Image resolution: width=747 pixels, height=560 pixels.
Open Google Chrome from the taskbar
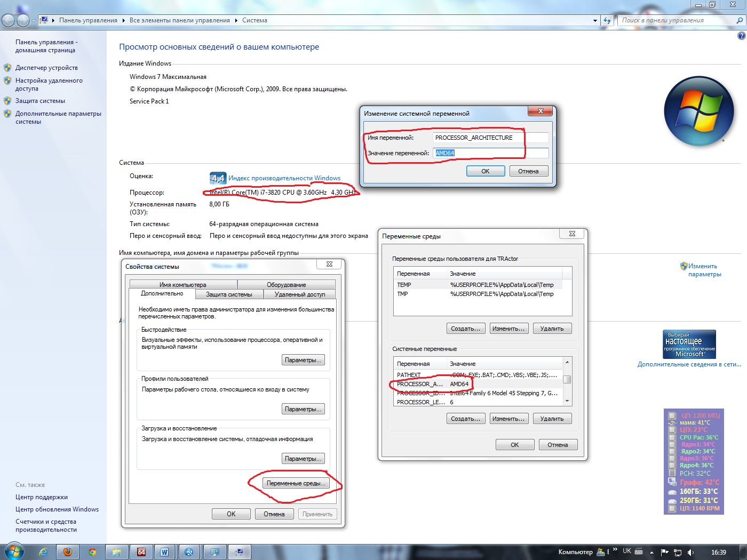click(92, 552)
